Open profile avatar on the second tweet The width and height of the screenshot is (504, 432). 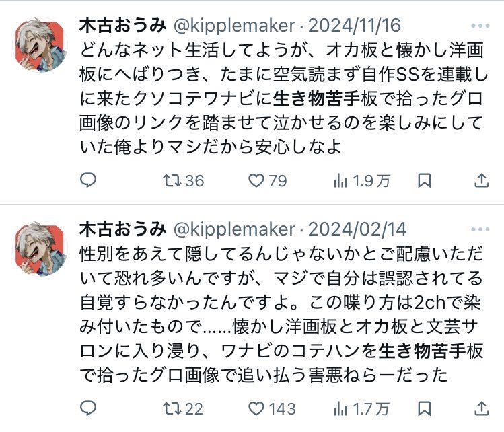pos(40,249)
